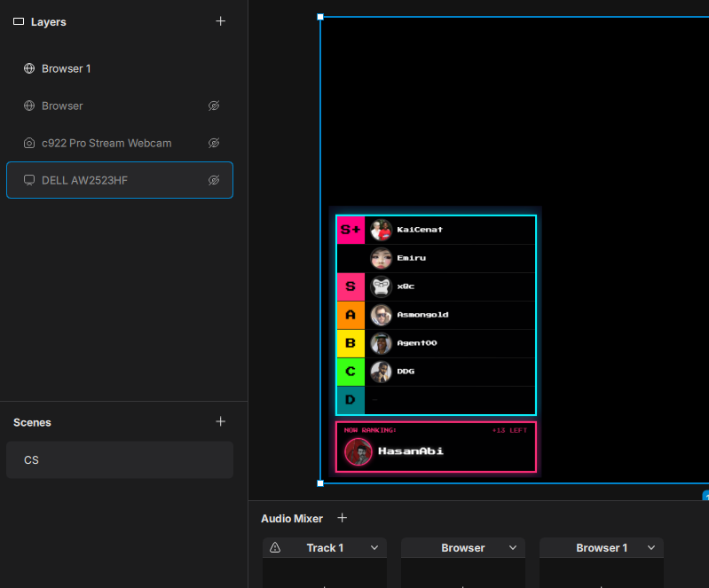709x588 pixels.
Task: Add audio track via Audio Mixer plus
Action: click(343, 518)
